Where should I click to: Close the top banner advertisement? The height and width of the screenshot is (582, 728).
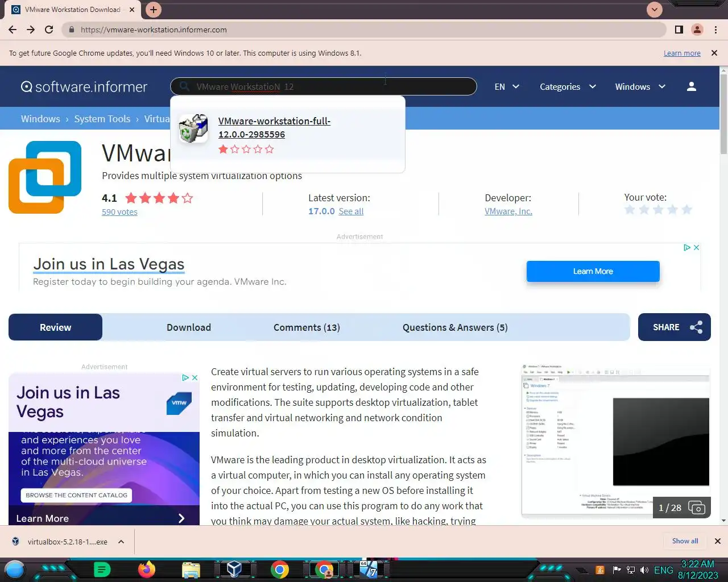(x=696, y=247)
